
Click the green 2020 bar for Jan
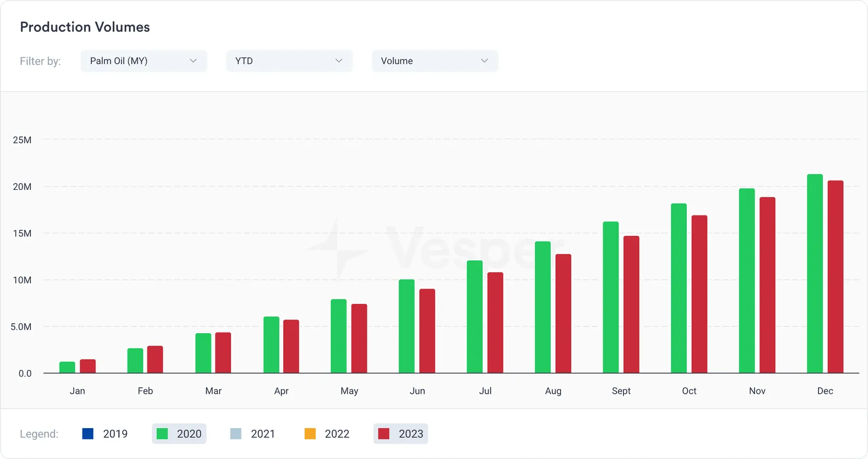[67, 367]
